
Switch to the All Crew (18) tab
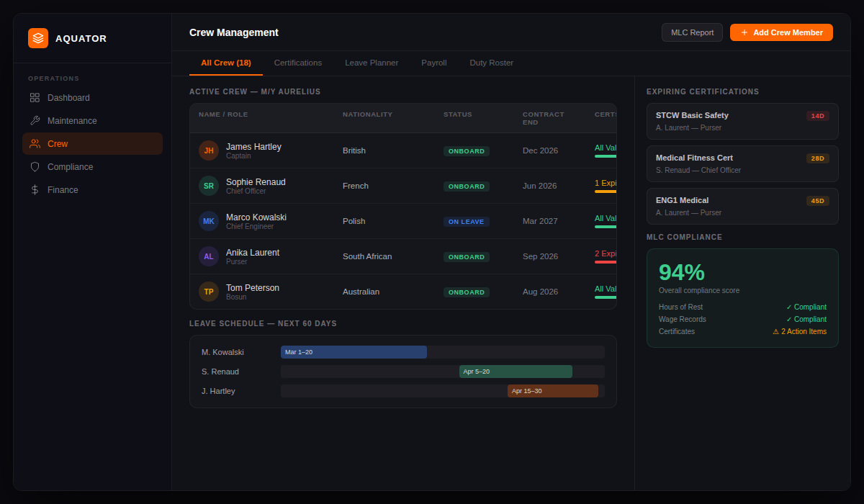coord(226,63)
